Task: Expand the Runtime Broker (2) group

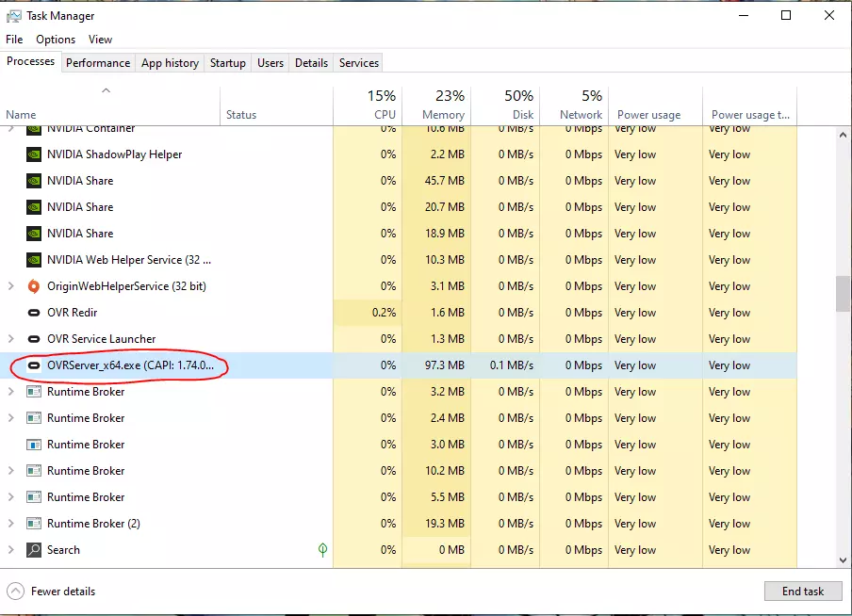Action: (x=11, y=523)
